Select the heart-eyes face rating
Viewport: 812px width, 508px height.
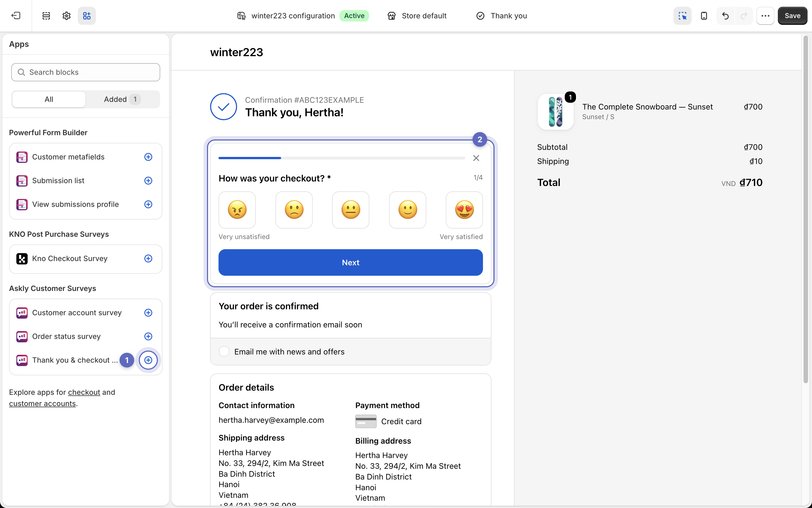464,210
